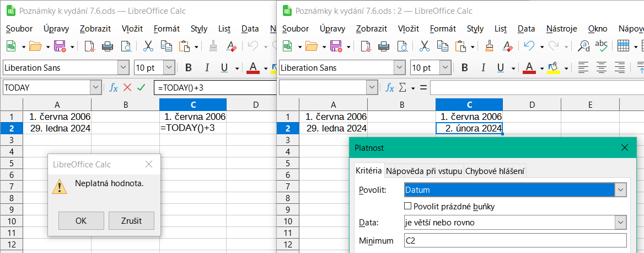The height and width of the screenshot is (253, 644).
Task: Toggle Bold in the right window toolbar
Action: tap(464, 68)
